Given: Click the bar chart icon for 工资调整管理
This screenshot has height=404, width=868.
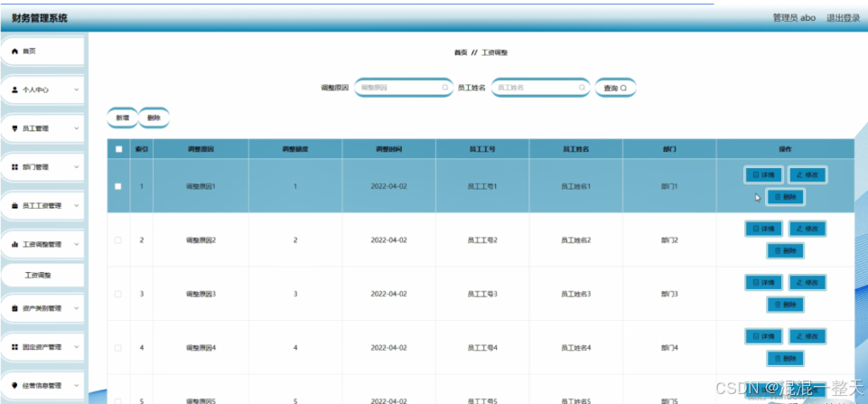Looking at the screenshot, I should click(15, 244).
